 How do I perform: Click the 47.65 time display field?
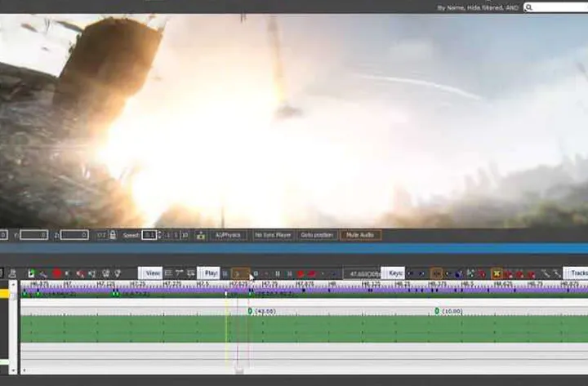(x=363, y=274)
